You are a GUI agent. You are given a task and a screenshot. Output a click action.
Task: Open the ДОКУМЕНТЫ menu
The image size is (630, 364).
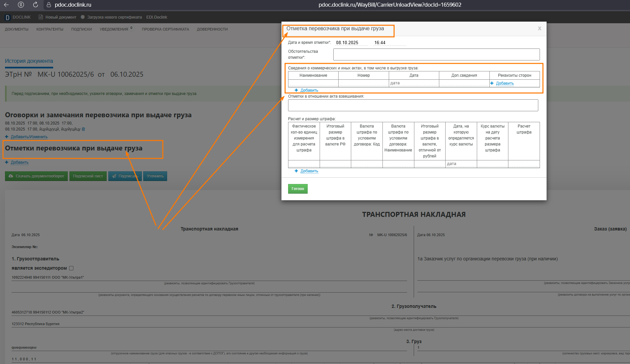[x=17, y=29]
